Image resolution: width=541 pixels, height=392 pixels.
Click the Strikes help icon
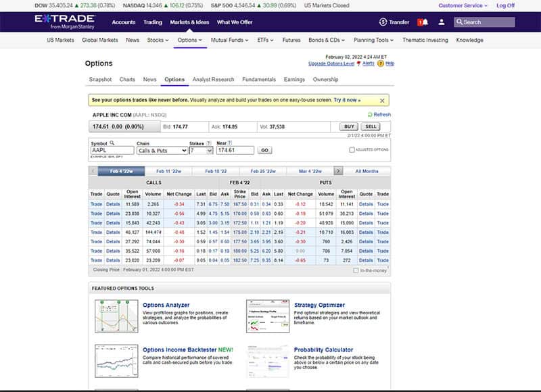tap(209, 143)
